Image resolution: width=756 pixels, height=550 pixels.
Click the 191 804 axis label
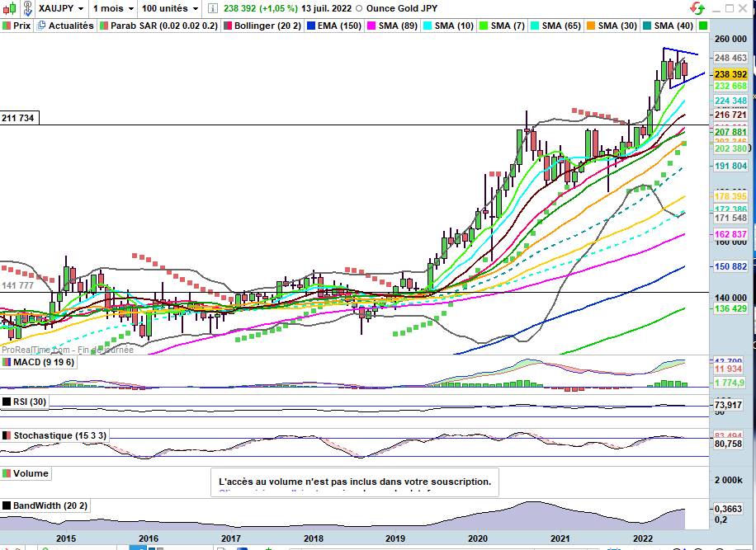(730, 166)
